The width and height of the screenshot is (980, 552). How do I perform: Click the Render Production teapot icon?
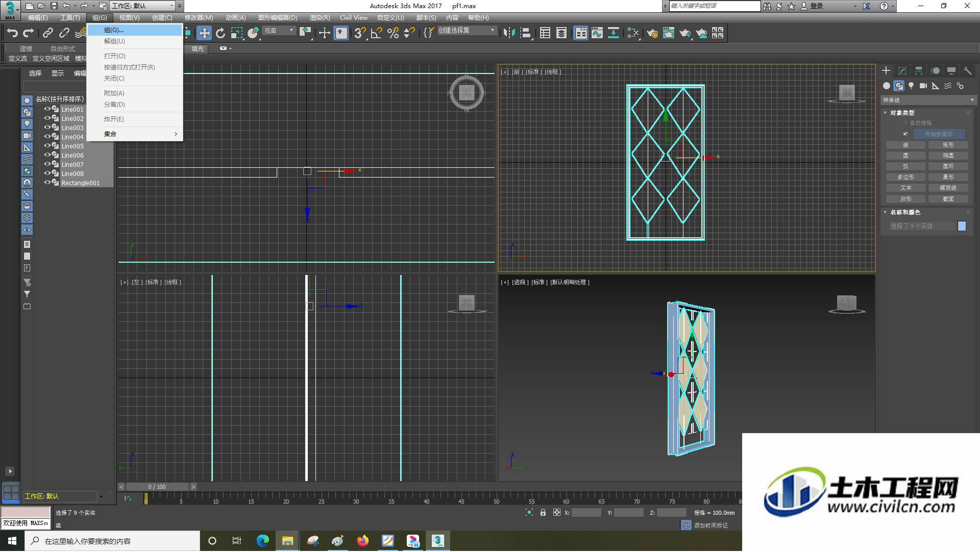click(x=685, y=33)
